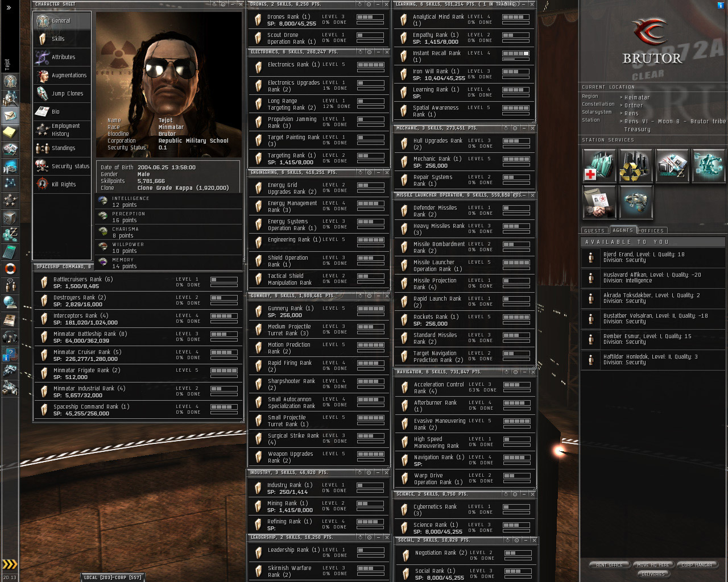Switch to the Offices tab
728x582 pixels.
(x=652, y=231)
